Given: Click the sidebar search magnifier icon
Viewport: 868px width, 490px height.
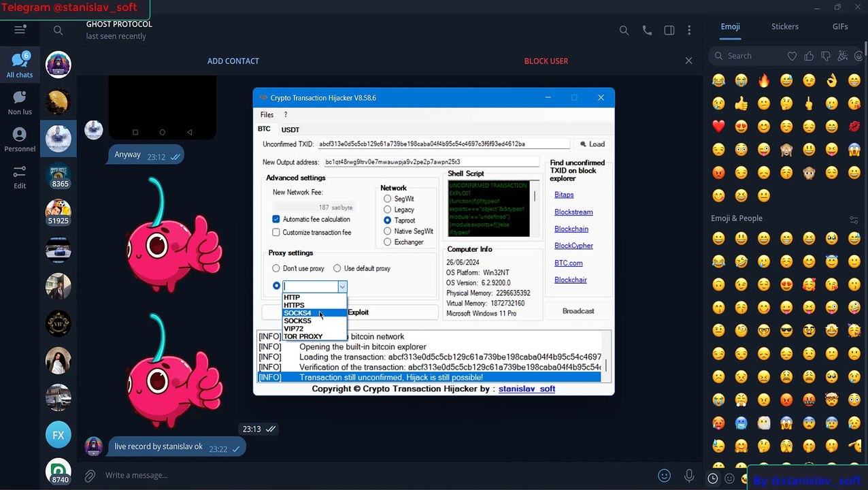Looking at the screenshot, I should (x=58, y=30).
